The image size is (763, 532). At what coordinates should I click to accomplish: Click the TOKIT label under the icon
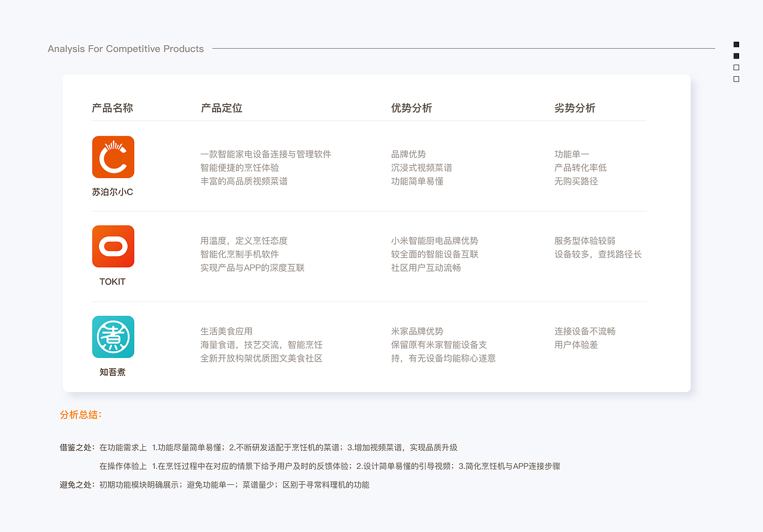click(x=113, y=281)
